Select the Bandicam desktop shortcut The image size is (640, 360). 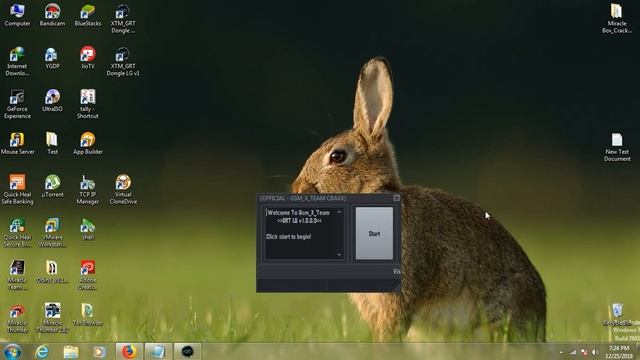(52, 15)
